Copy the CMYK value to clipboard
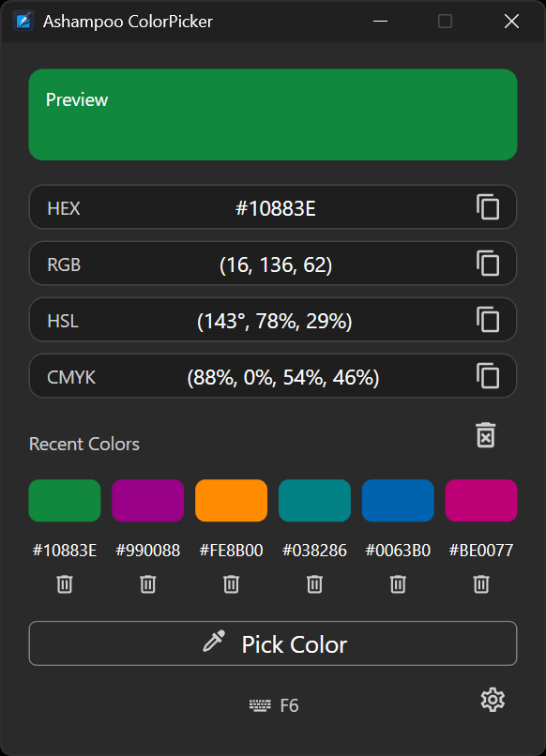 point(488,376)
